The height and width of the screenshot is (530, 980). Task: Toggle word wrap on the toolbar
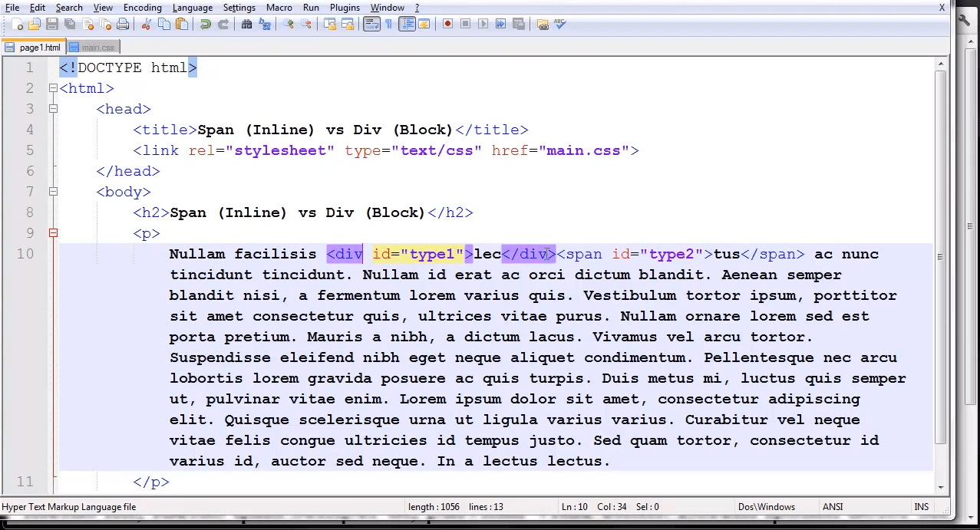tap(371, 24)
